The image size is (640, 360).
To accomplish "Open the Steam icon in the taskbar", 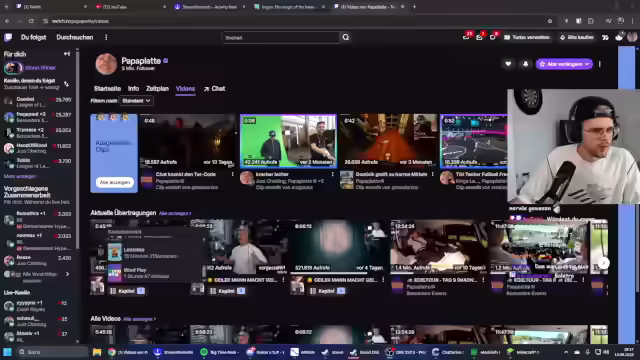I will tap(325, 352).
